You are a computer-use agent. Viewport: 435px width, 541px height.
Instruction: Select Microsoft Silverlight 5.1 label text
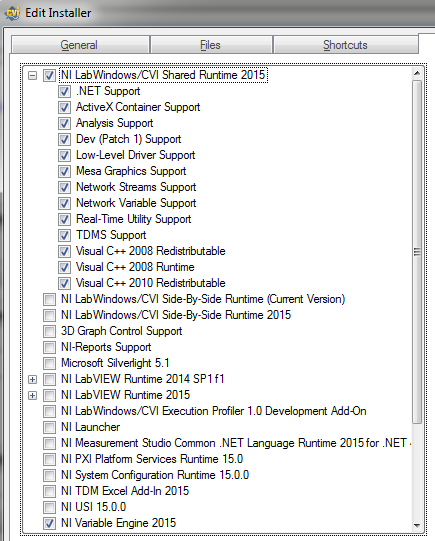click(115, 363)
